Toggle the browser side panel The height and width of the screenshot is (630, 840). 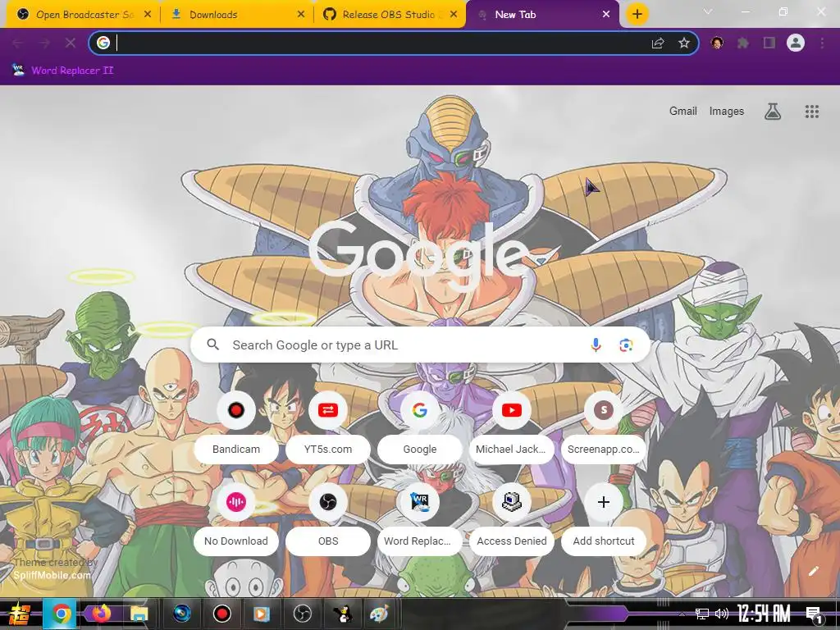(x=769, y=43)
